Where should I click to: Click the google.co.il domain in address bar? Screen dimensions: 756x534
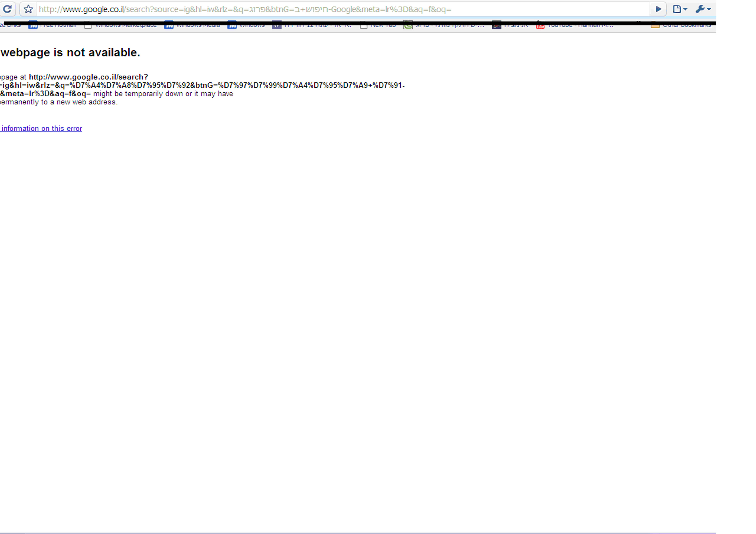click(x=93, y=9)
